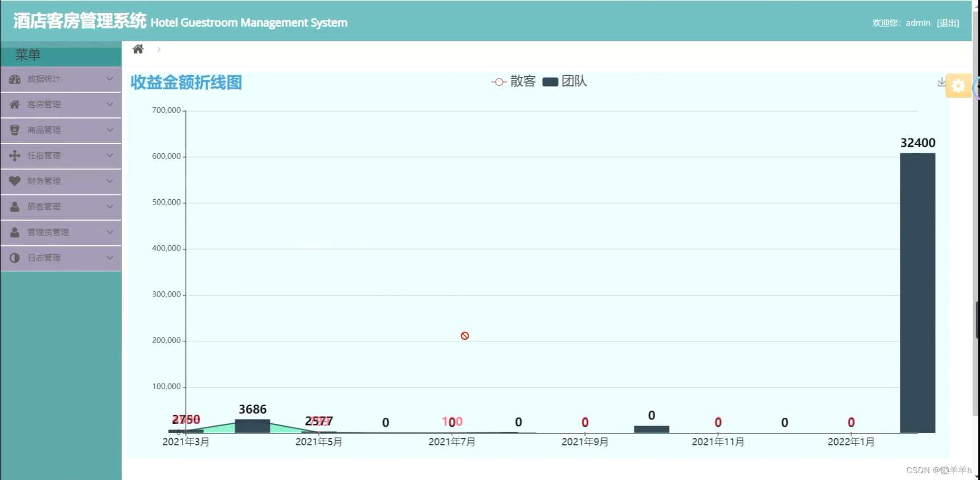
Task: Open the 财务管理 menu item
Action: click(61, 181)
